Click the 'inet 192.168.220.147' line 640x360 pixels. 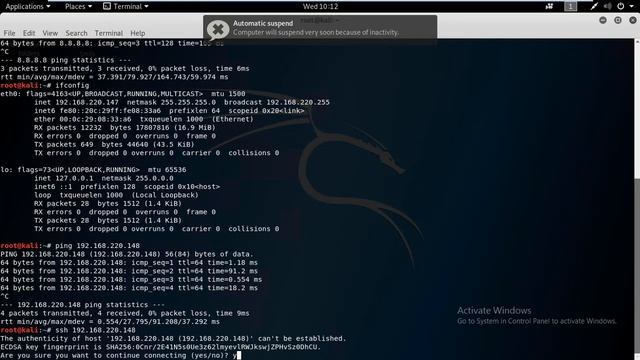(x=182, y=102)
